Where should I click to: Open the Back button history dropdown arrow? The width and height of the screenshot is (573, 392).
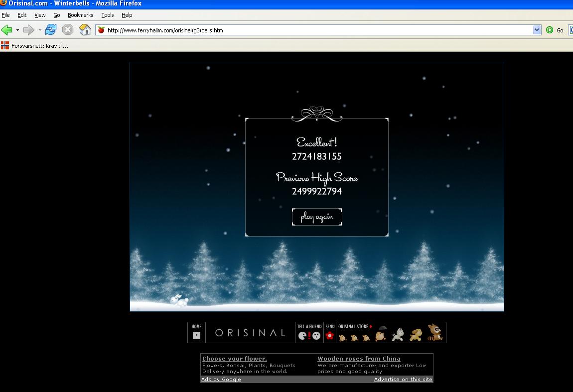[17, 30]
